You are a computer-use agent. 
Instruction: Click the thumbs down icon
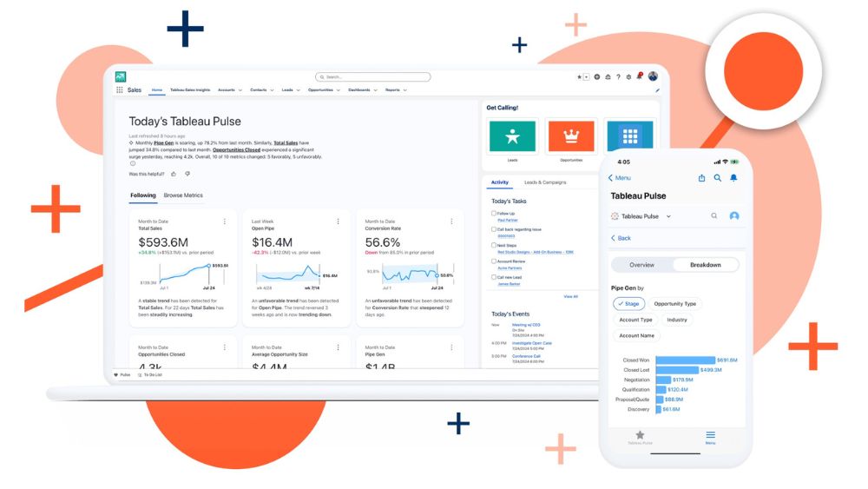coord(187,174)
